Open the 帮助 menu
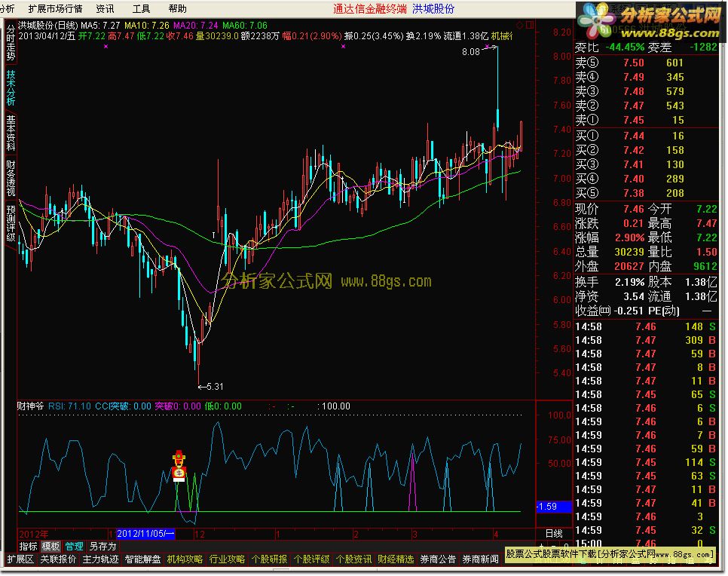This screenshot has height=576, width=728. (177, 9)
